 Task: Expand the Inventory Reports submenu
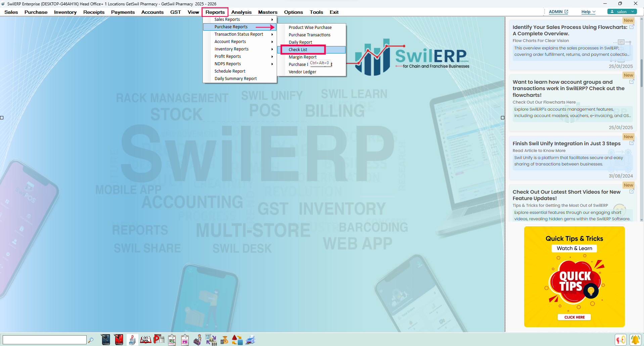click(240, 49)
